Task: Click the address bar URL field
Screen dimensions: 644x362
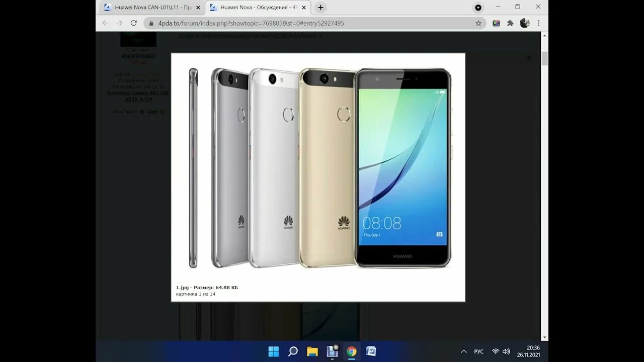Action: click(x=314, y=23)
